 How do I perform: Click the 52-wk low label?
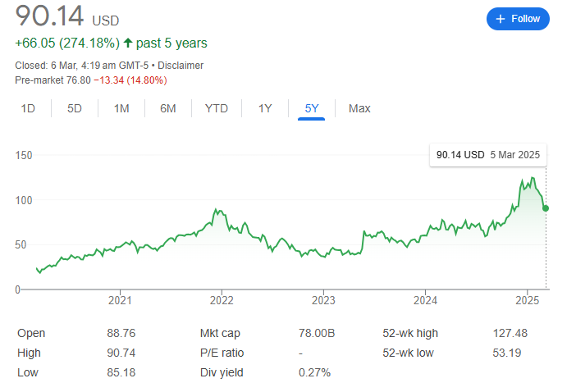click(x=408, y=353)
